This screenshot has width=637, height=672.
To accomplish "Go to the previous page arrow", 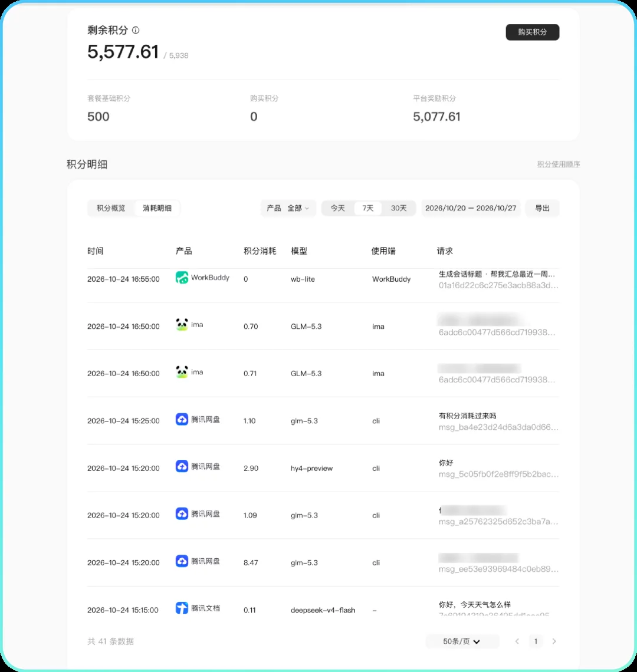I will click(x=517, y=641).
